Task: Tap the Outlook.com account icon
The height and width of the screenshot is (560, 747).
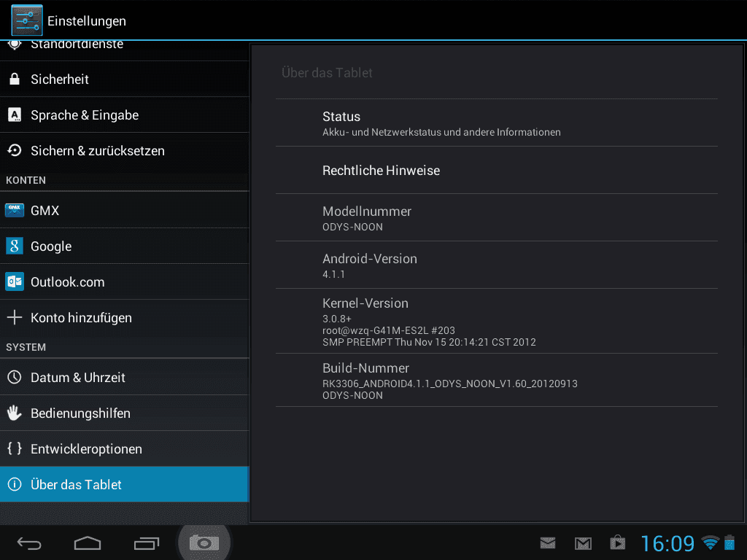Action: (15, 281)
